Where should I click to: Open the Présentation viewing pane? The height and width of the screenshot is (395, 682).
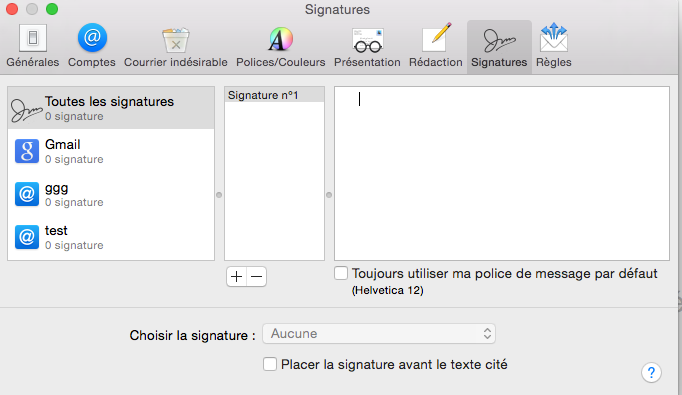coord(367,46)
